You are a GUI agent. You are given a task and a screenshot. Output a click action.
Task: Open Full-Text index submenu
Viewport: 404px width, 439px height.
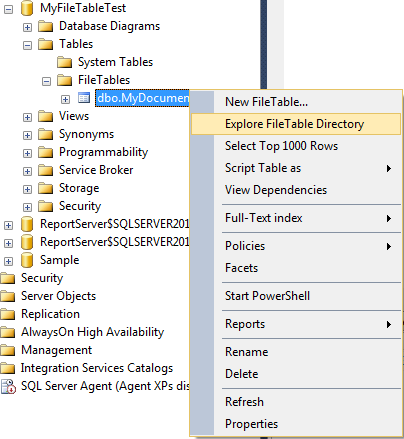pos(296,218)
